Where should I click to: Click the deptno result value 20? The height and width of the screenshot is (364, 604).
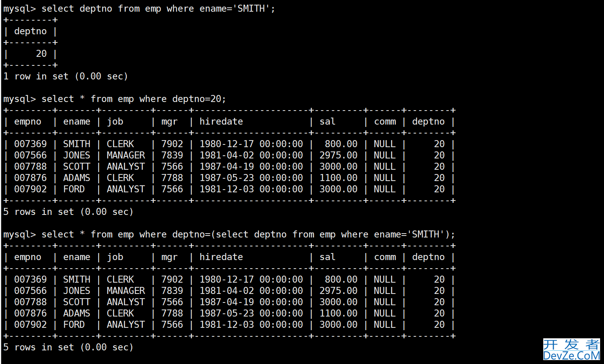pyautogui.click(x=41, y=54)
